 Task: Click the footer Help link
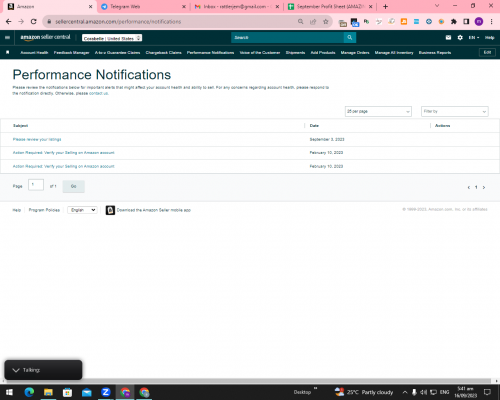click(x=17, y=210)
